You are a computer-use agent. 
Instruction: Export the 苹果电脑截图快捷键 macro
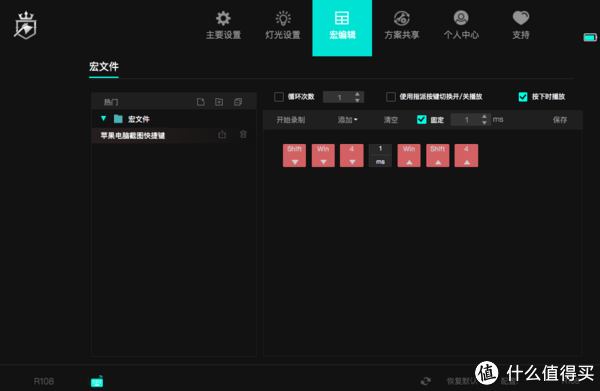(222, 135)
